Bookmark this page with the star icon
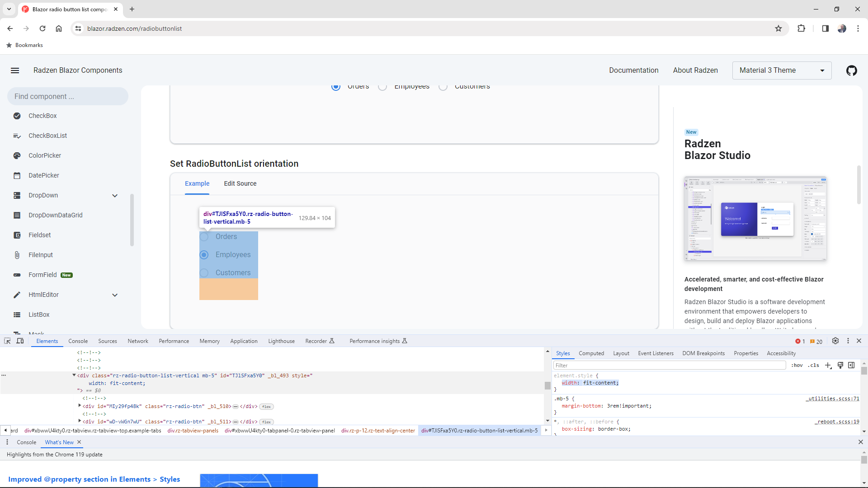Screen dimensions: 868x488 click(778, 28)
